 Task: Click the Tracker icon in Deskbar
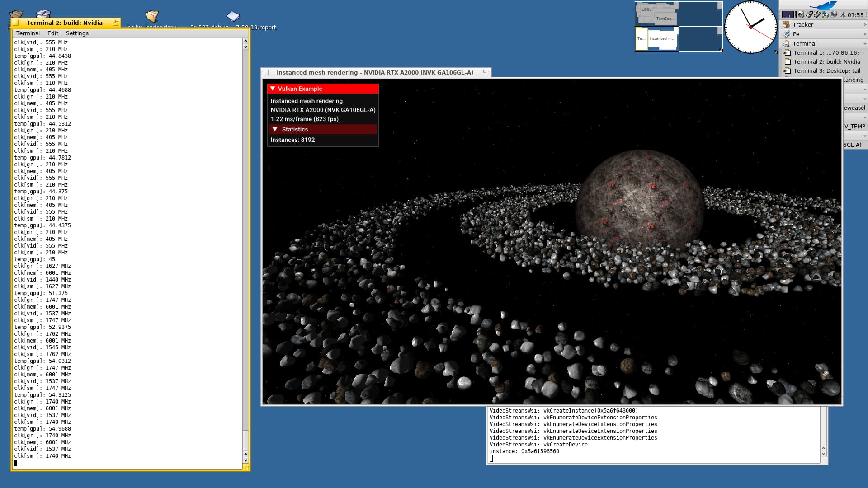click(x=786, y=25)
